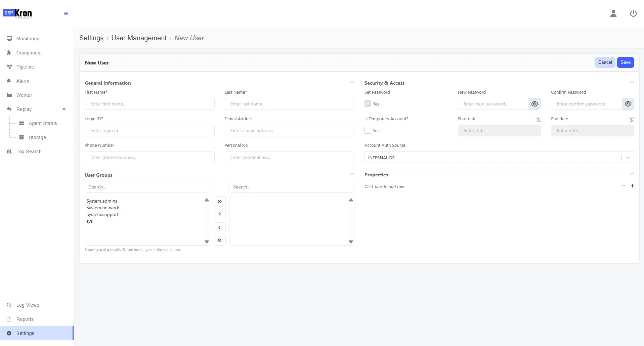
Task: Collapse the General Information section
Action: [352, 82]
